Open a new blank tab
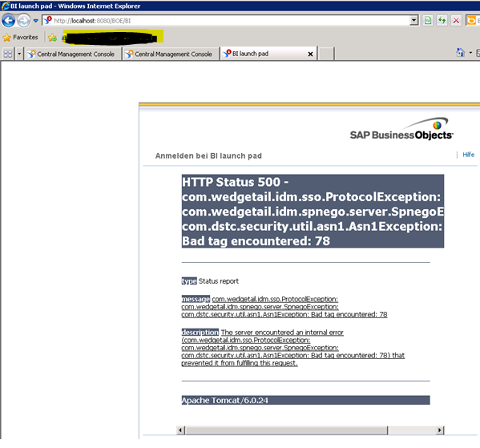Viewport: 480px width, 448px height. coord(326,54)
